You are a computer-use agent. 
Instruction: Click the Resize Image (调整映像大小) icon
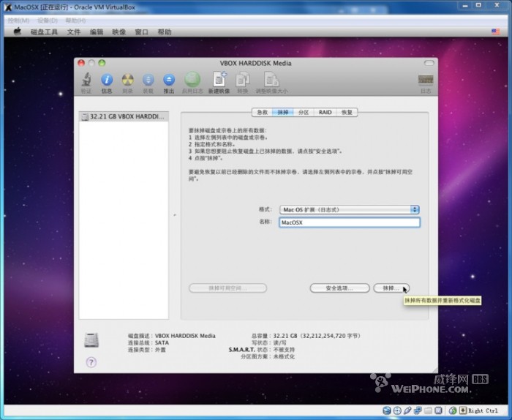click(x=271, y=79)
